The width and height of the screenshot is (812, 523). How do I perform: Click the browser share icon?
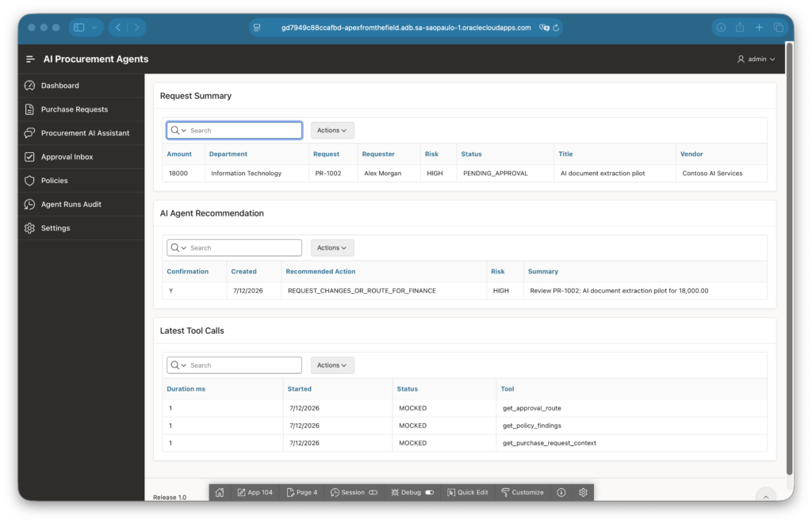(x=740, y=28)
